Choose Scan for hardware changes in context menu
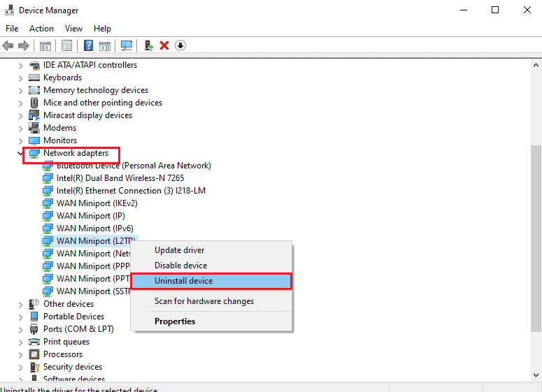The image size is (542, 392). point(211,301)
